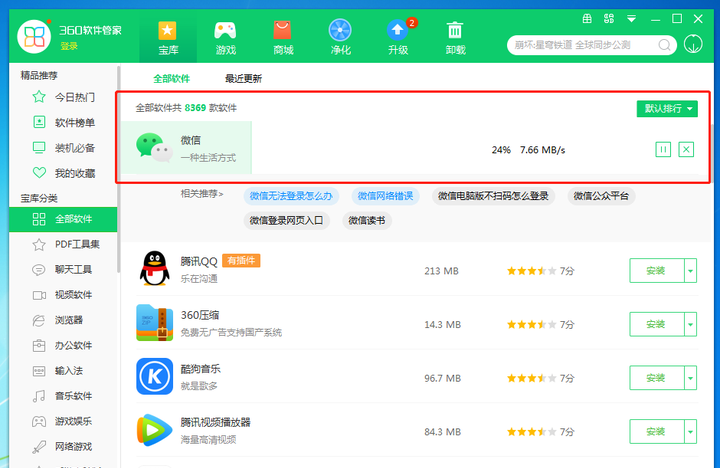Switch to the 全部软件 tab

(171, 79)
